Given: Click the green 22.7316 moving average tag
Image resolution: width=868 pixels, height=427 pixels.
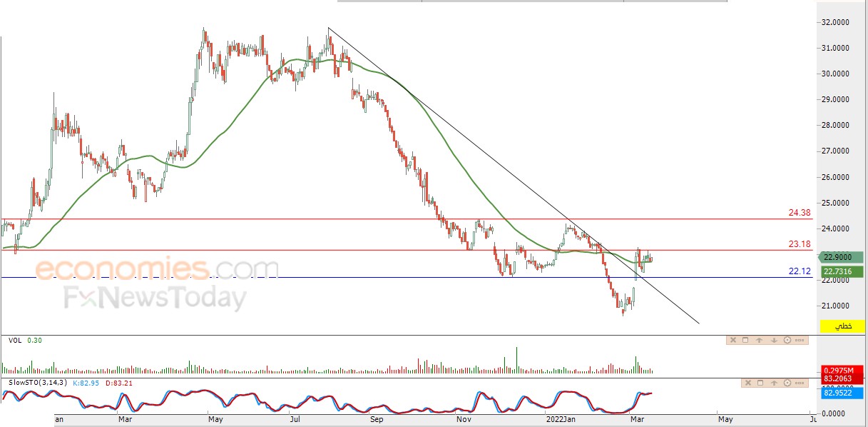Looking at the screenshot, I should (x=842, y=271).
